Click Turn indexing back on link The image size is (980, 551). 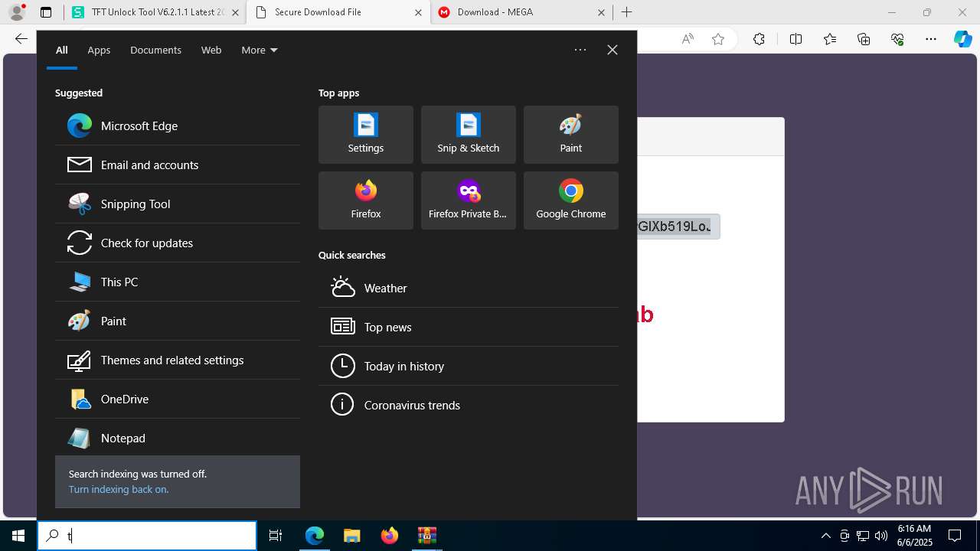[x=119, y=489]
